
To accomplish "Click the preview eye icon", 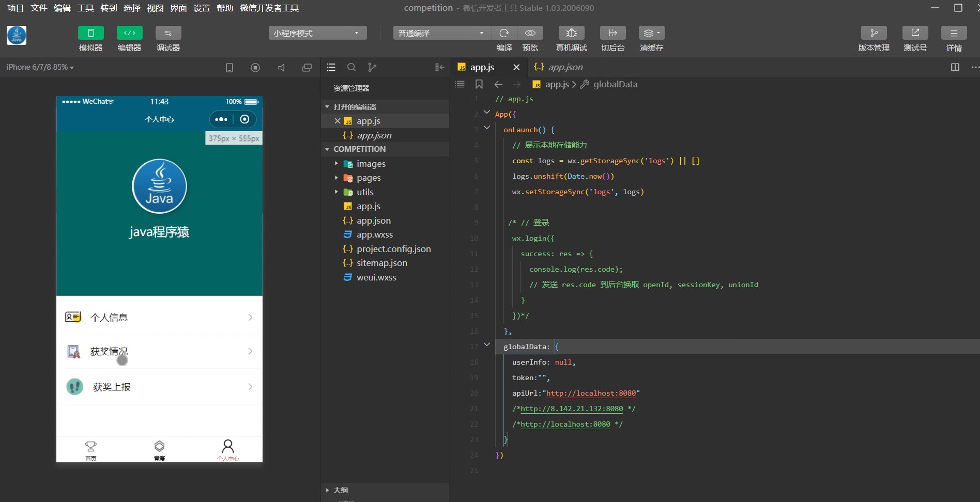I will pos(530,33).
